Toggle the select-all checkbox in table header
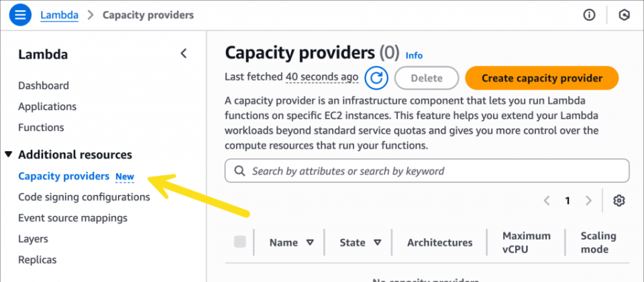 pyautogui.click(x=239, y=242)
